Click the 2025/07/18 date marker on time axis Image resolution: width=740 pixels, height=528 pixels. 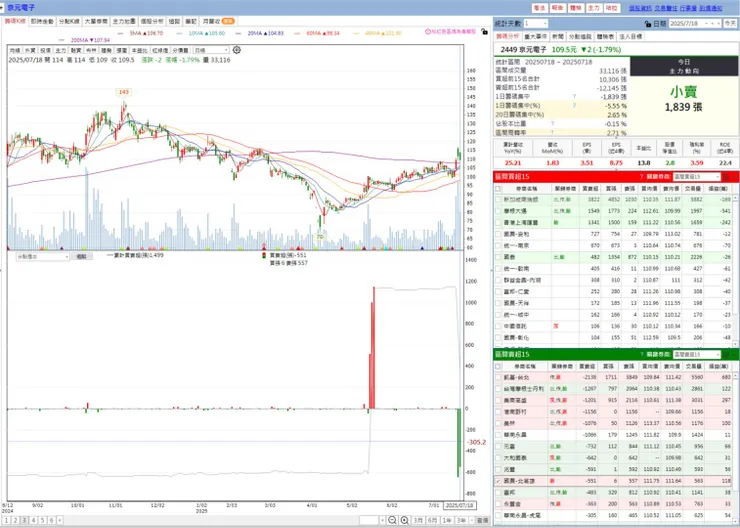tap(460, 505)
